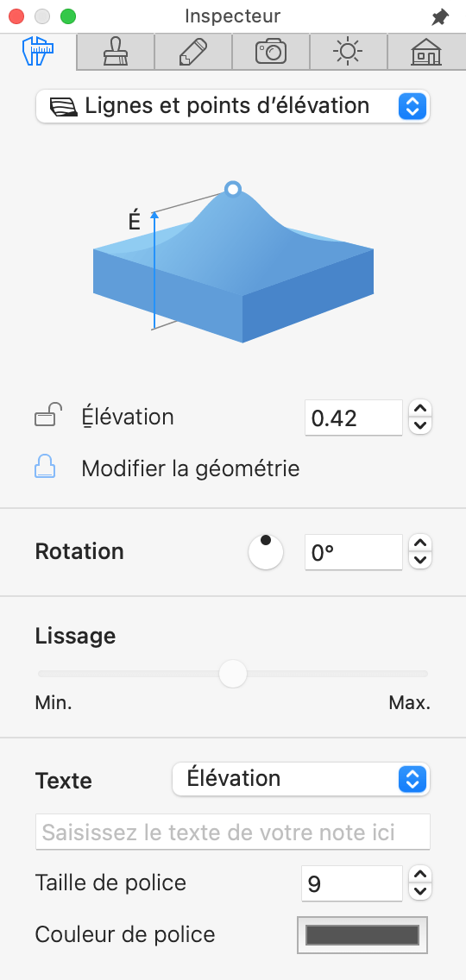
Task: Increase Taille de police with stepper
Action: (420, 875)
